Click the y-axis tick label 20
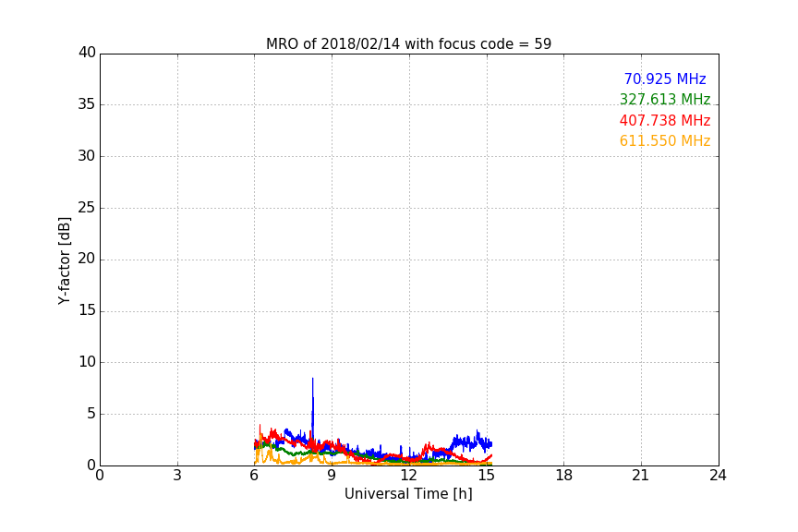798x532 pixels. 87,259
